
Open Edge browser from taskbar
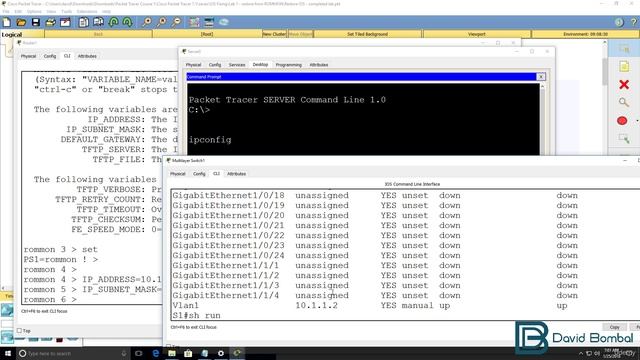point(156,353)
